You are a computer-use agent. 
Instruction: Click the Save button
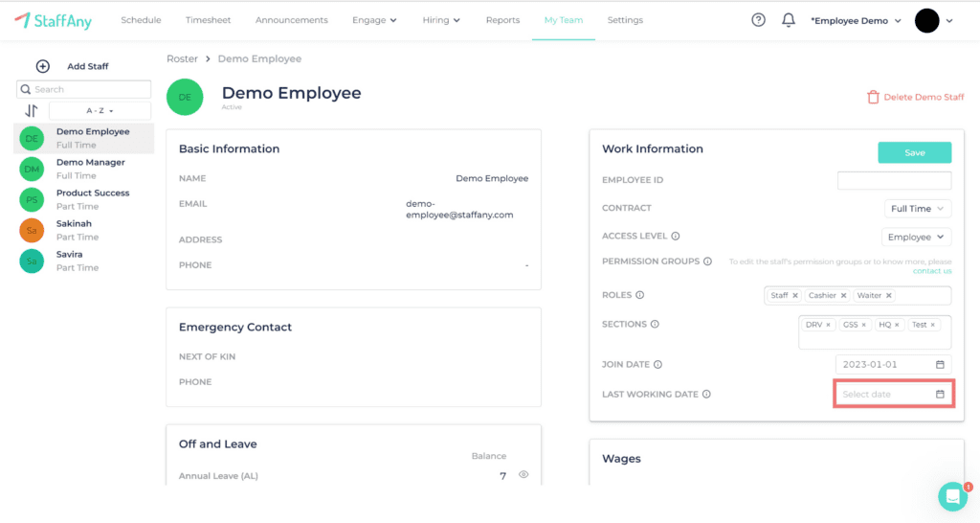click(914, 152)
